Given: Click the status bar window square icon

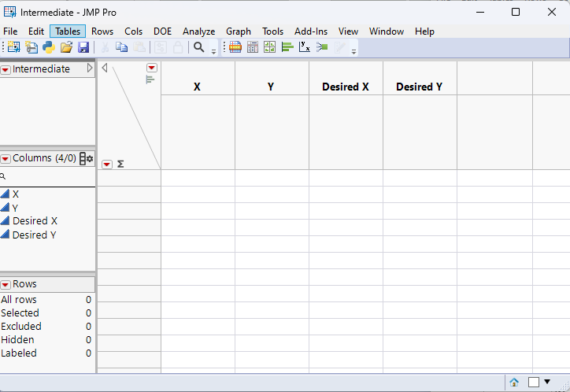Looking at the screenshot, I should pos(533,383).
